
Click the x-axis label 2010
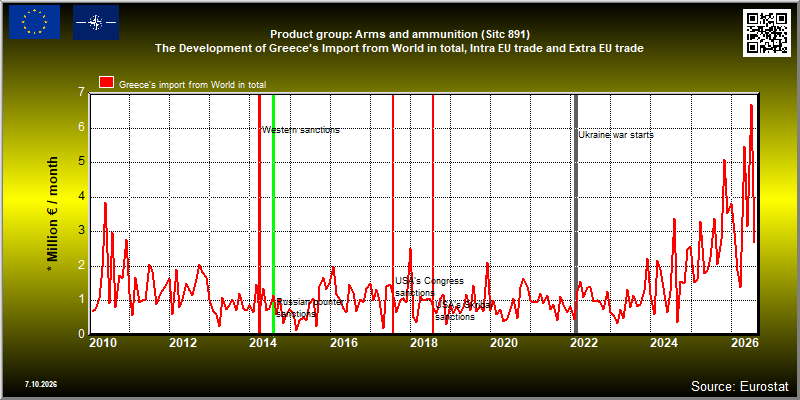(x=102, y=343)
